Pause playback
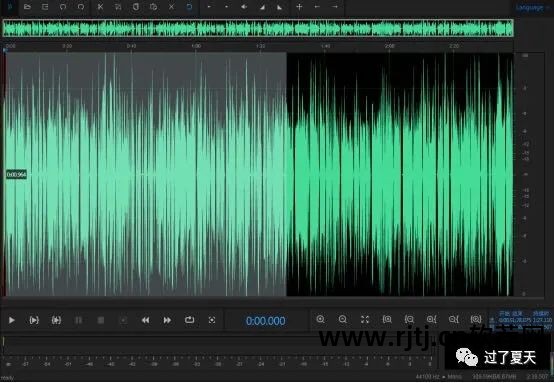Image resolution: width=554 pixels, height=383 pixels. (x=78, y=320)
